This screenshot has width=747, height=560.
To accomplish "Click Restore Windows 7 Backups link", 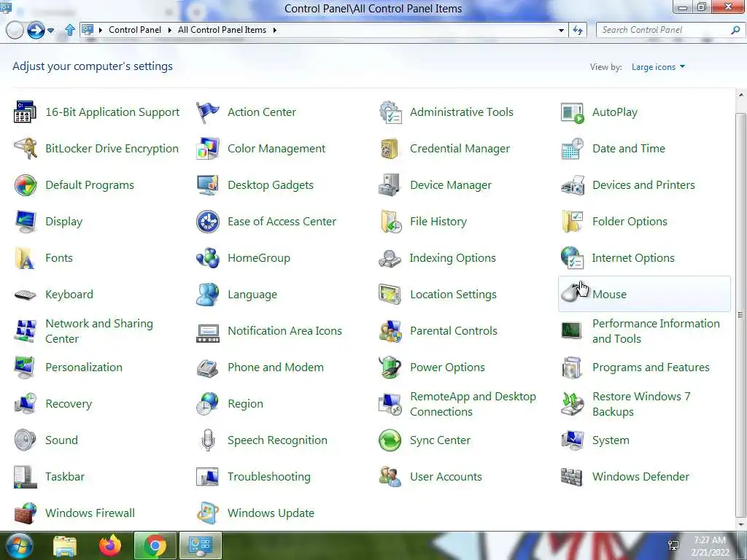I will (641, 404).
